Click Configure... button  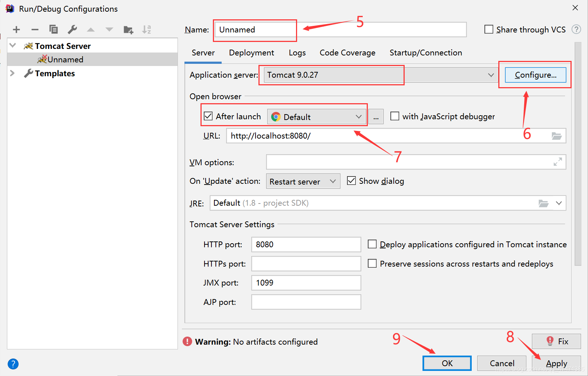tap(536, 75)
